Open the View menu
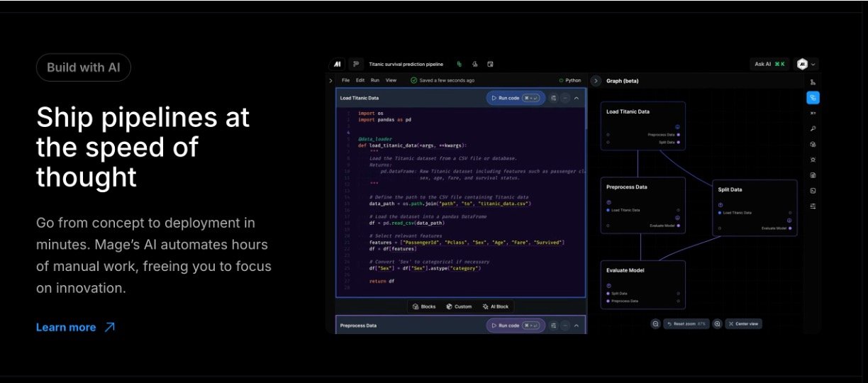868x383 pixels. pos(391,81)
